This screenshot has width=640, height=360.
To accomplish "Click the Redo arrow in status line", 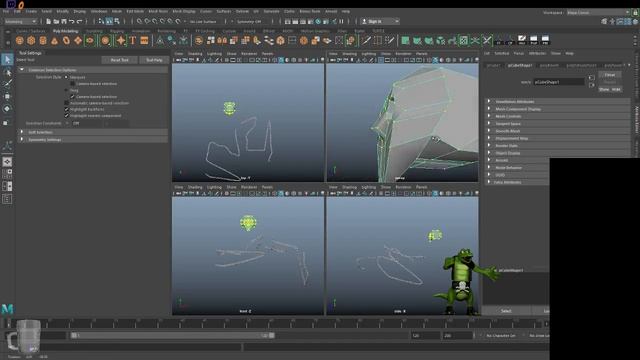I will (x=79, y=21).
